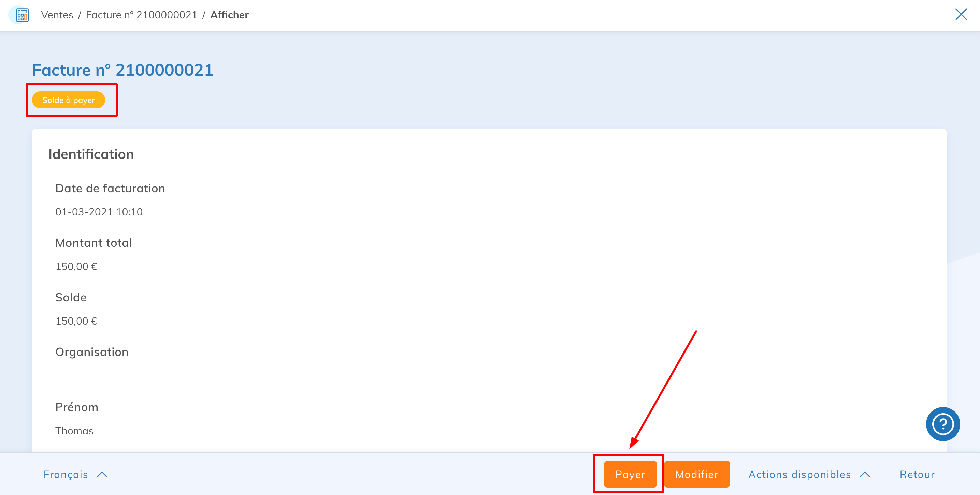Select the Identification section heading
Screen dimensions: 980x495
pyautogui.click(x=91, y=154)
